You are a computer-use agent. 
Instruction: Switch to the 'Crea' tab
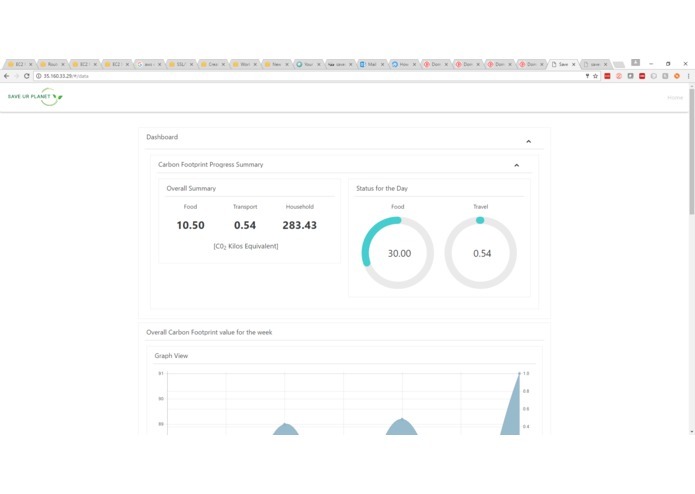point(211,64)
